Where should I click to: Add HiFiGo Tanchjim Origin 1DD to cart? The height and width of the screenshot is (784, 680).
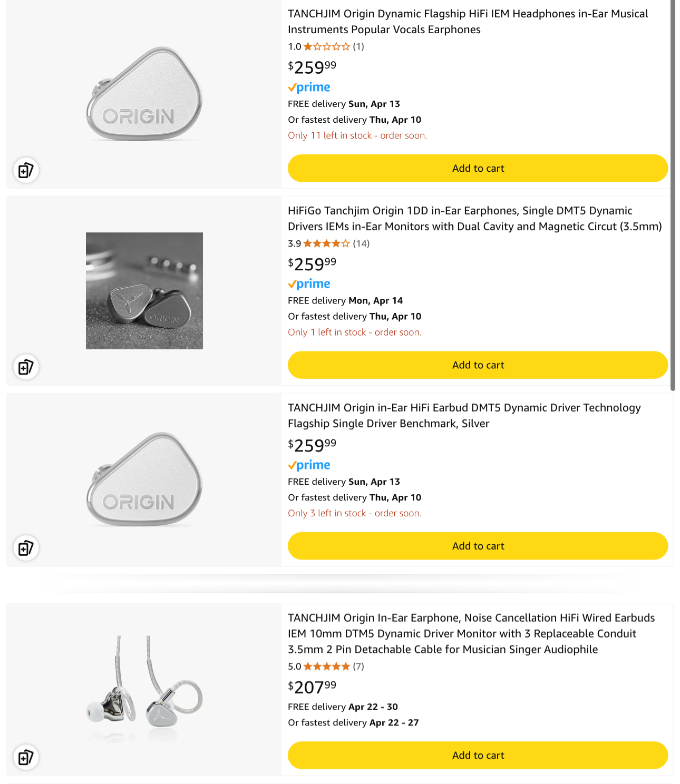coord(478,365)
